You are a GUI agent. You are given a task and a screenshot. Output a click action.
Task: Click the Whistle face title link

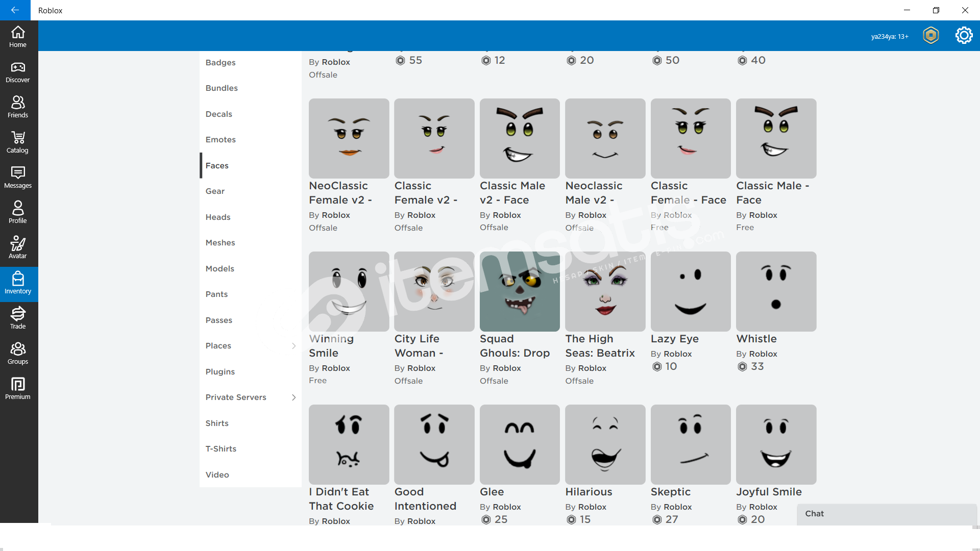click(756, 339)
